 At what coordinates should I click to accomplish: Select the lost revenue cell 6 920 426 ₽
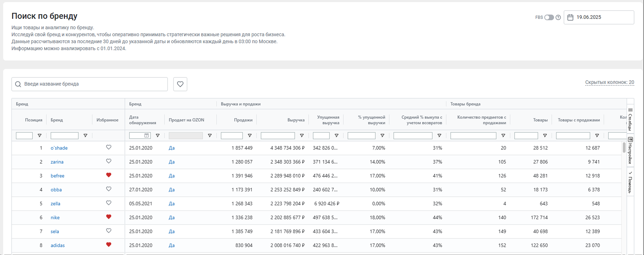click(327, 204)
